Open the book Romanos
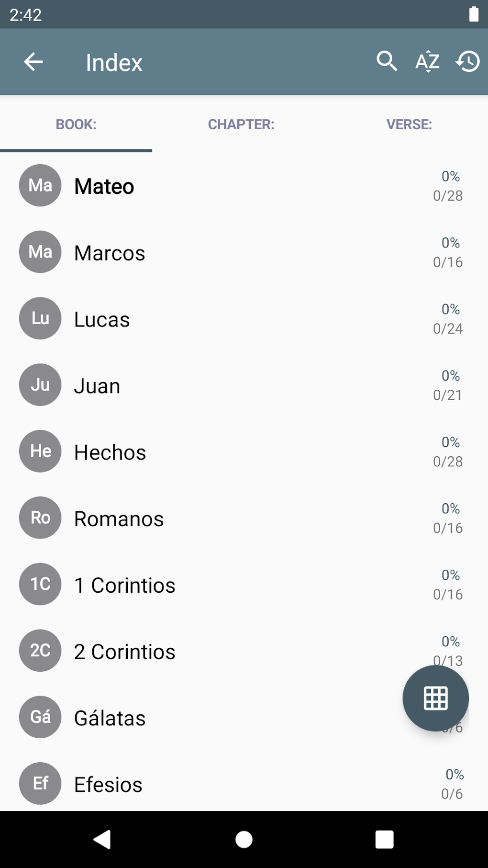The image size is (488, 868). click(119, 519)
